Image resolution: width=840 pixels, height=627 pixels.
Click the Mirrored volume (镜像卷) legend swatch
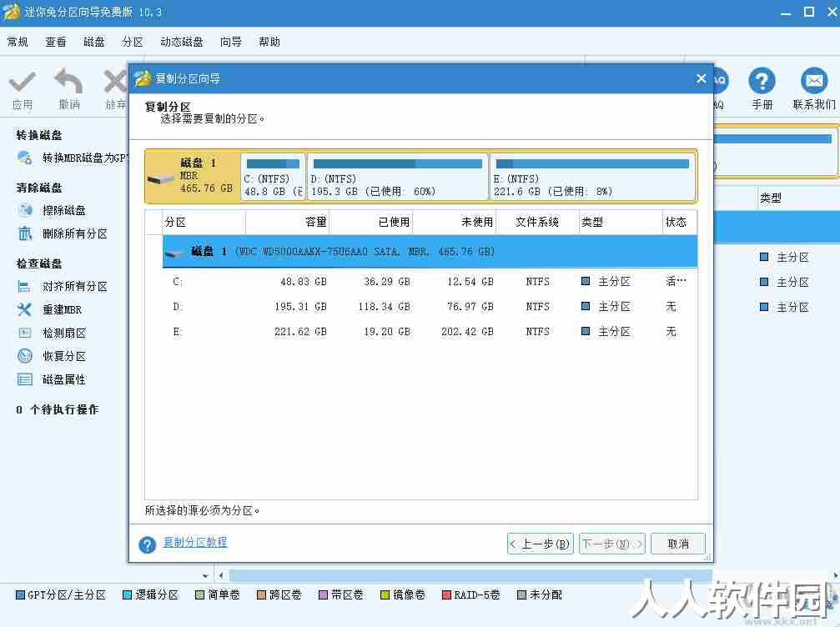[385, 594]
